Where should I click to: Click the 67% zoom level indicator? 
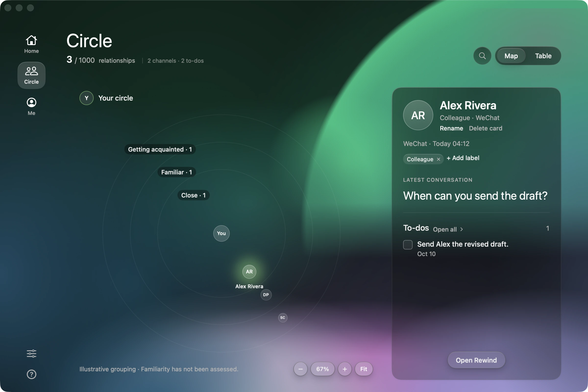tap(322, 369)
